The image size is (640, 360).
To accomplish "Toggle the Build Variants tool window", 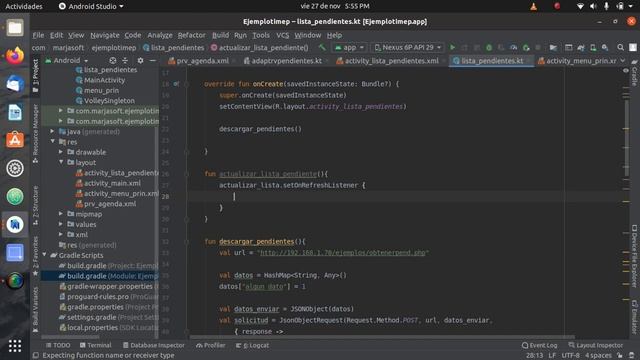I will click(x=36, y=309).
